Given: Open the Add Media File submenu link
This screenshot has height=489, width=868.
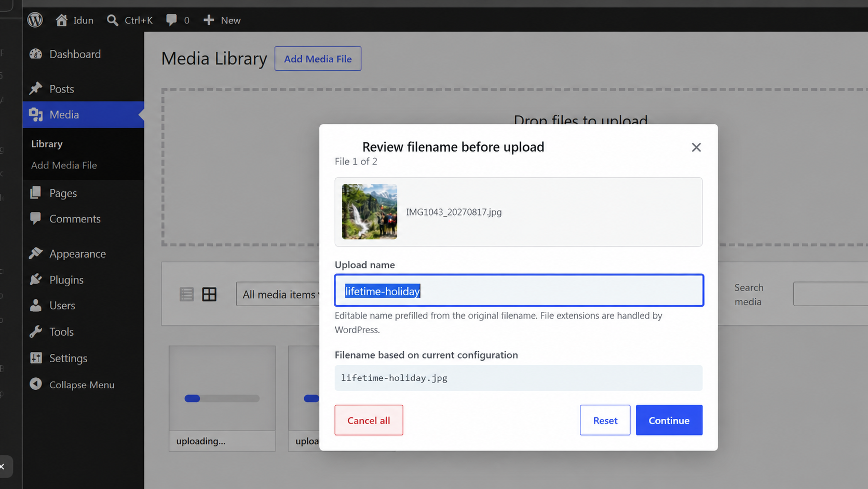Looking at the screenshot, I should click(x=64, y=165).
